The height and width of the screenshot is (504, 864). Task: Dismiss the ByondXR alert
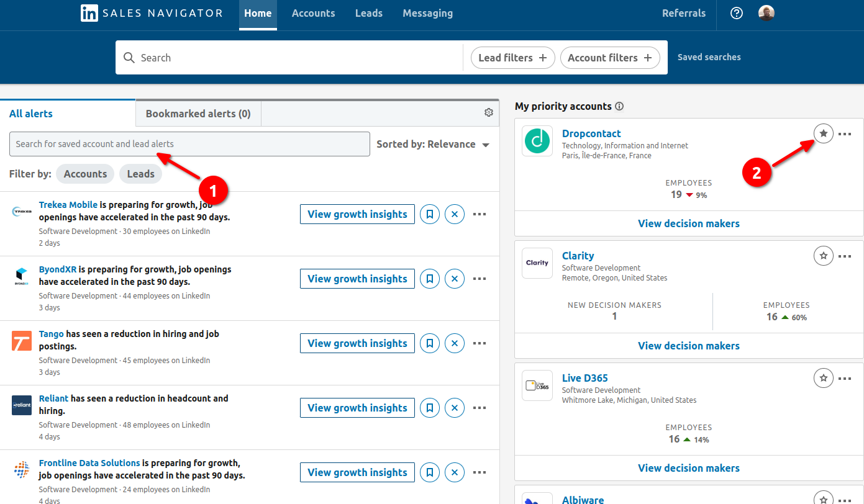pyautogui.click(x=455, y=279)
